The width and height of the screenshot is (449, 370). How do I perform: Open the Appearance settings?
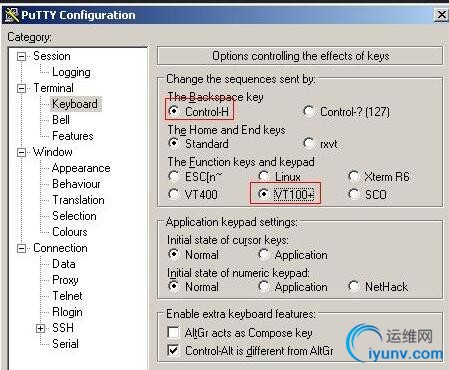coord(81,168)
